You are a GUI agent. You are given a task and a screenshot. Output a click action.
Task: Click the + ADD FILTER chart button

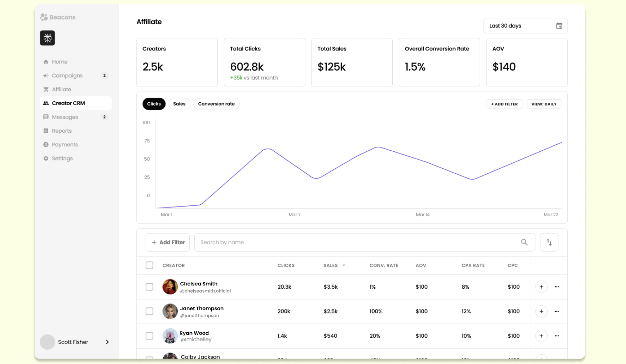[504, 104]
